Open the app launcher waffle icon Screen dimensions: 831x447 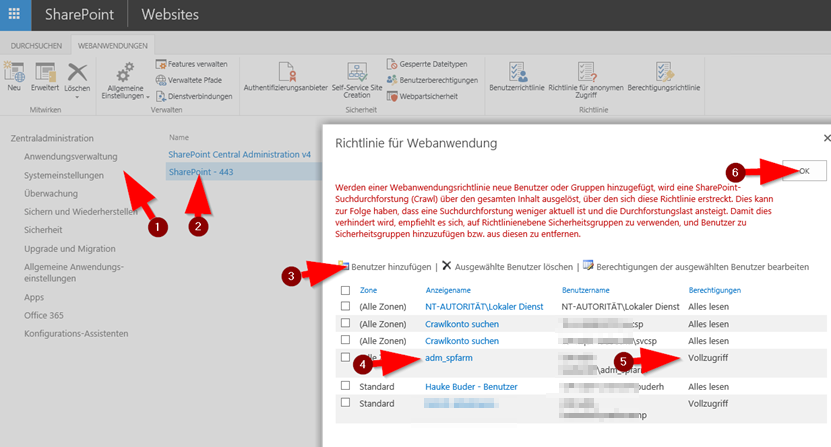pos(14,14)
